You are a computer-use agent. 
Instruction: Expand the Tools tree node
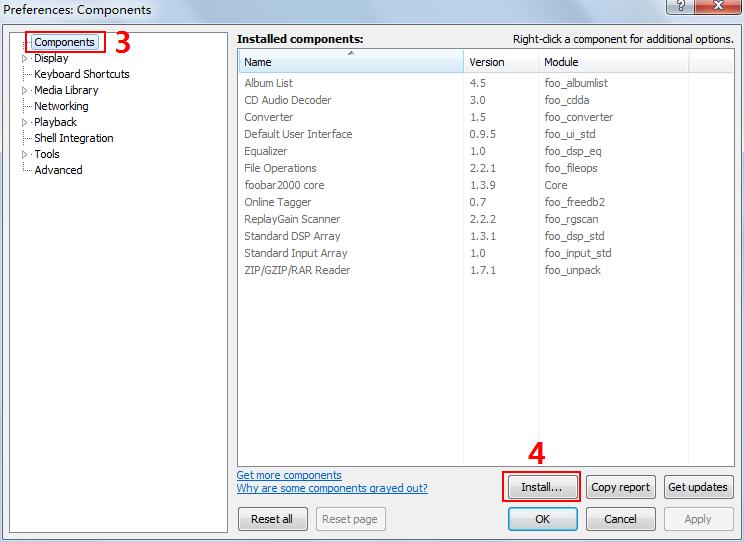25,154
